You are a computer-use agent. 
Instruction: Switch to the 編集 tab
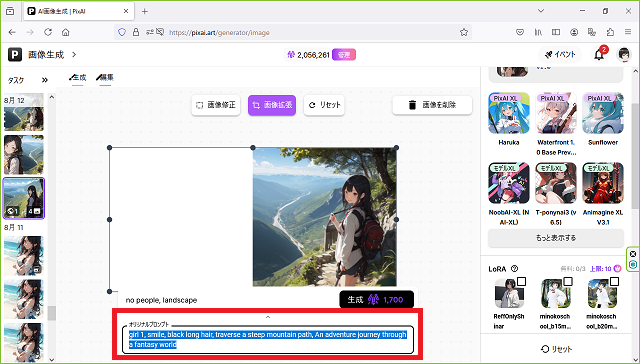[105, 77]
